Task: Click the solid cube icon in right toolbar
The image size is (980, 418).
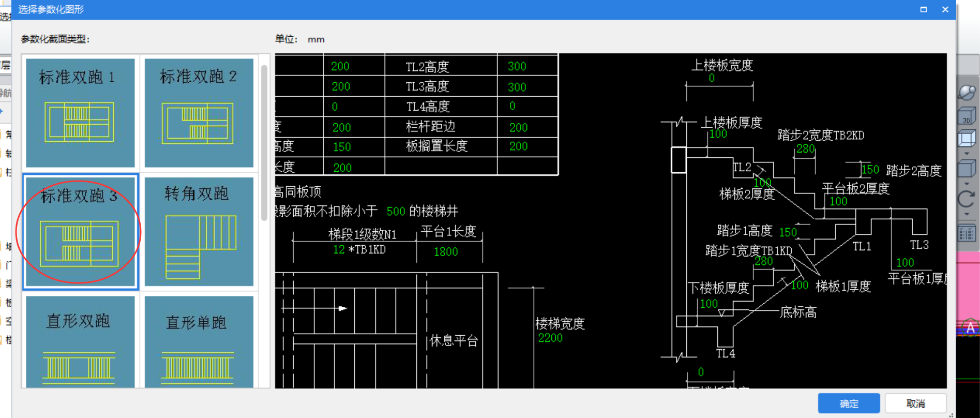Action: pyautogui.click(x=967, y=169)
